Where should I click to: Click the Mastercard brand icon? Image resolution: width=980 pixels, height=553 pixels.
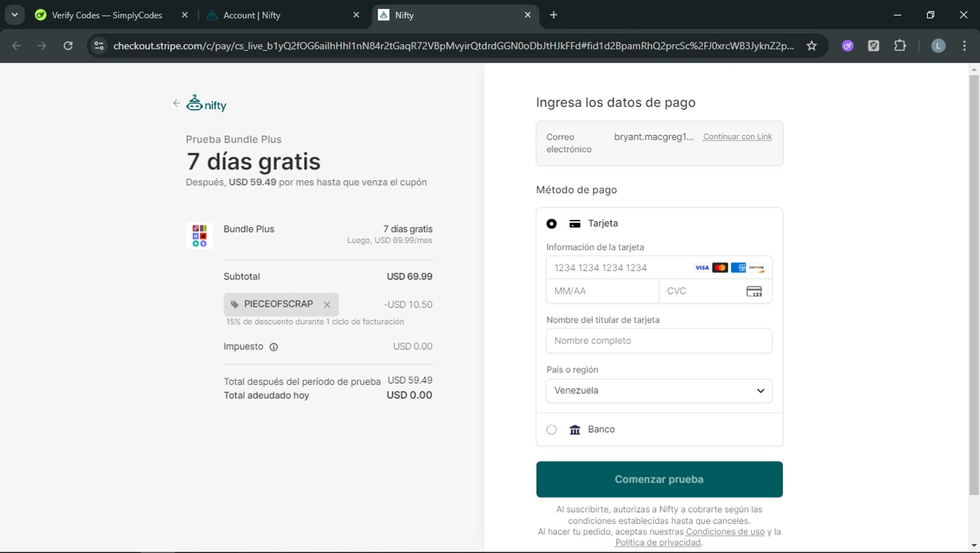click(x=720, y=268)
